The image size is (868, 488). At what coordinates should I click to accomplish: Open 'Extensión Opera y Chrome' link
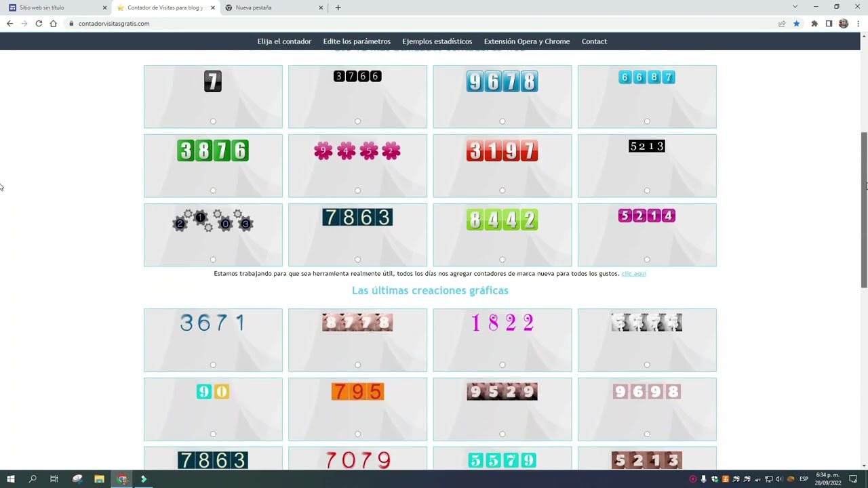pyautogui.click(x=527, y=41)
